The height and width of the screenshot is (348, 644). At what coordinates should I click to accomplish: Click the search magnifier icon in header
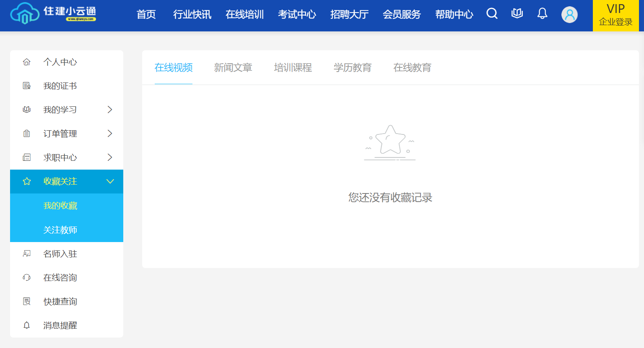tap(492, 14)
